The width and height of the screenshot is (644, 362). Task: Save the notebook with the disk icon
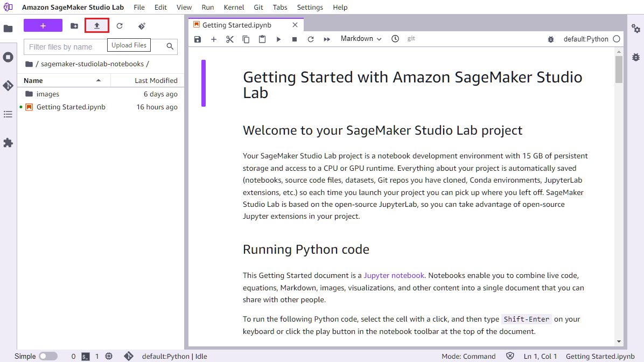pos(198,39)
